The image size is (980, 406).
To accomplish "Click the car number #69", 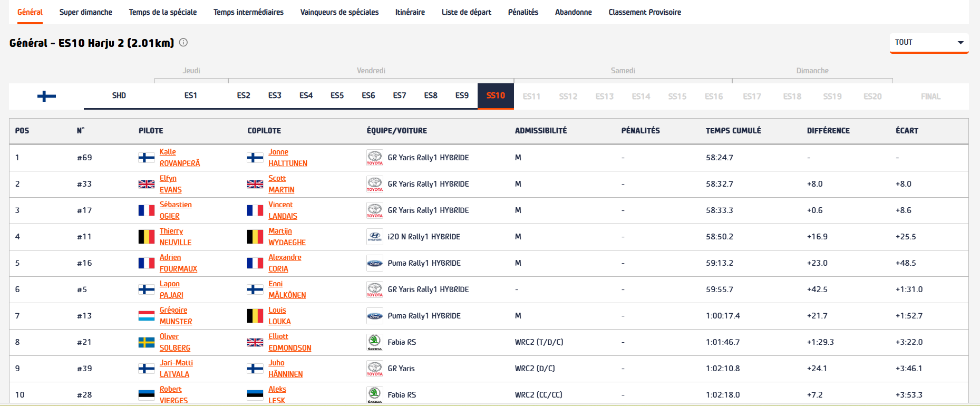I will [84, 158].
